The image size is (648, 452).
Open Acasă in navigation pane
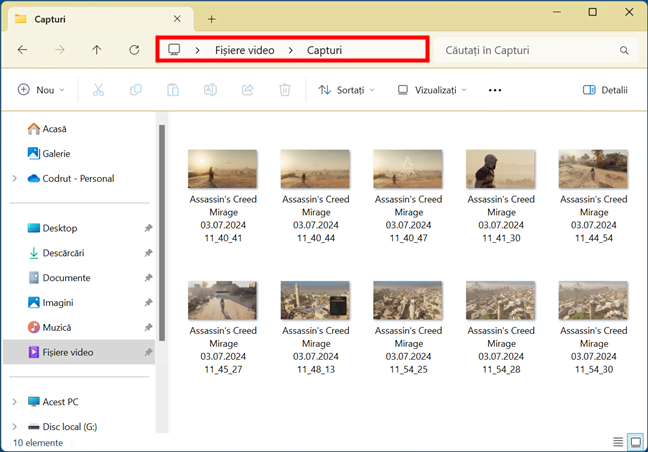[47, 129]
